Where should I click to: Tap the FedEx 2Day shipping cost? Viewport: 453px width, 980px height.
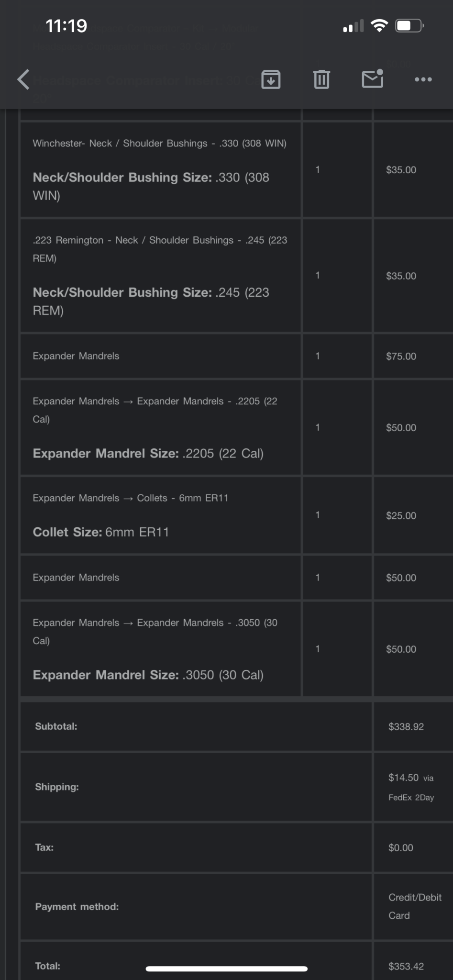[x=411, y=787]
